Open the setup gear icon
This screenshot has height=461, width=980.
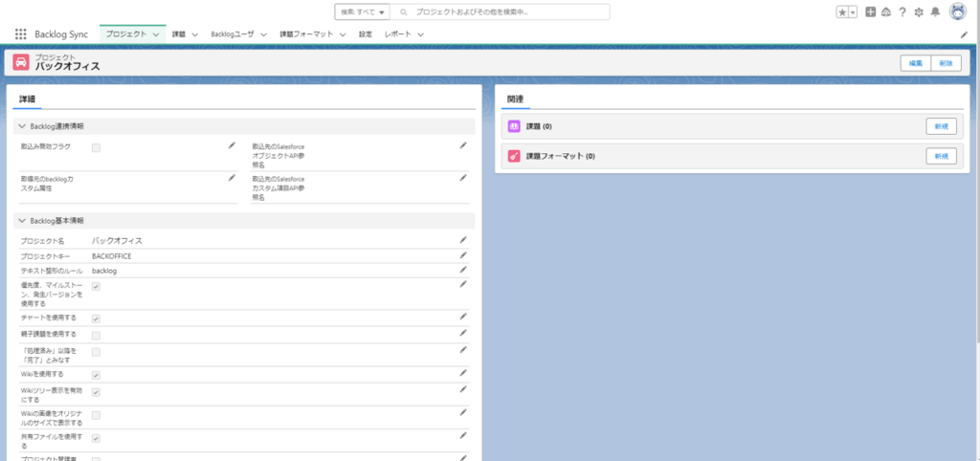coord(919,11)
